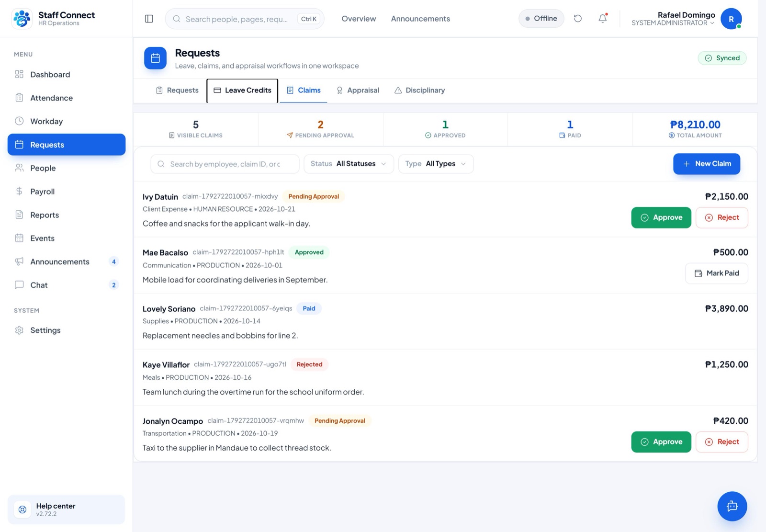Switch to the Requests tab

coord(177,91)
